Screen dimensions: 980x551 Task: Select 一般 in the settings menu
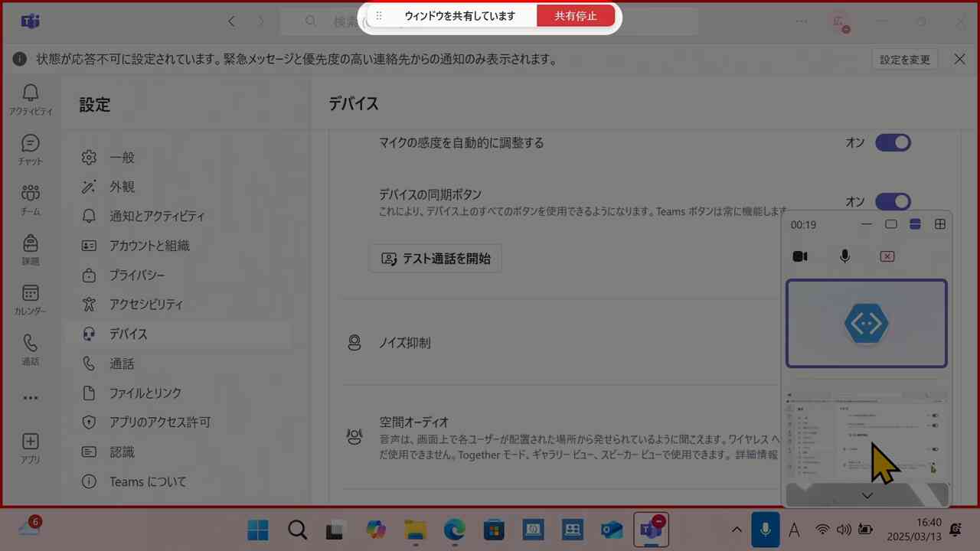pos(122,157)
